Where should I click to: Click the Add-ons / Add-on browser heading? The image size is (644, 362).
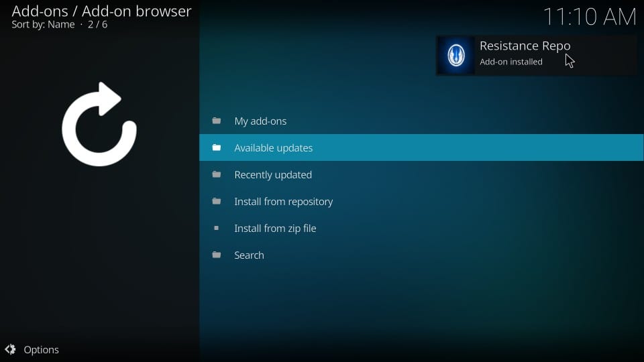[101, 11]
